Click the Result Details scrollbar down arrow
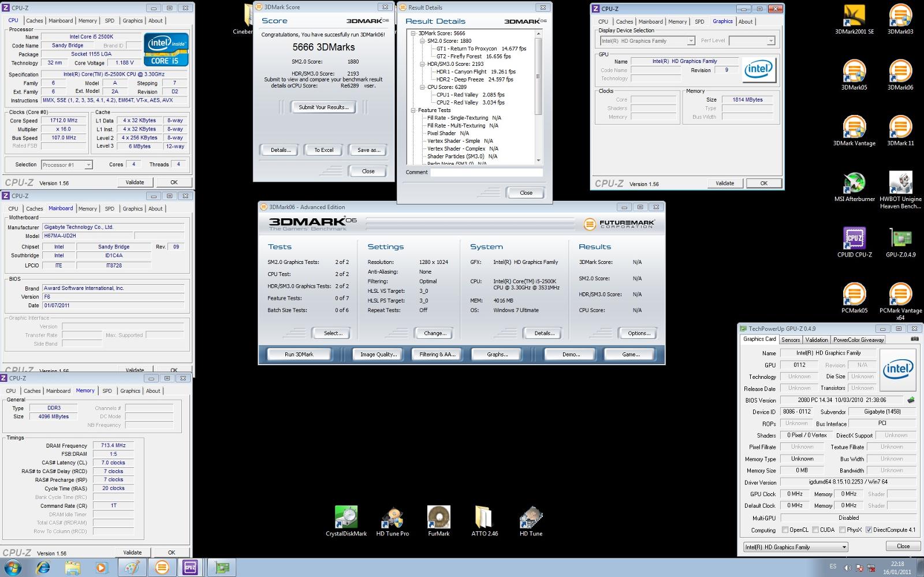This screenshot has width=924, height=577. (538, 161)
